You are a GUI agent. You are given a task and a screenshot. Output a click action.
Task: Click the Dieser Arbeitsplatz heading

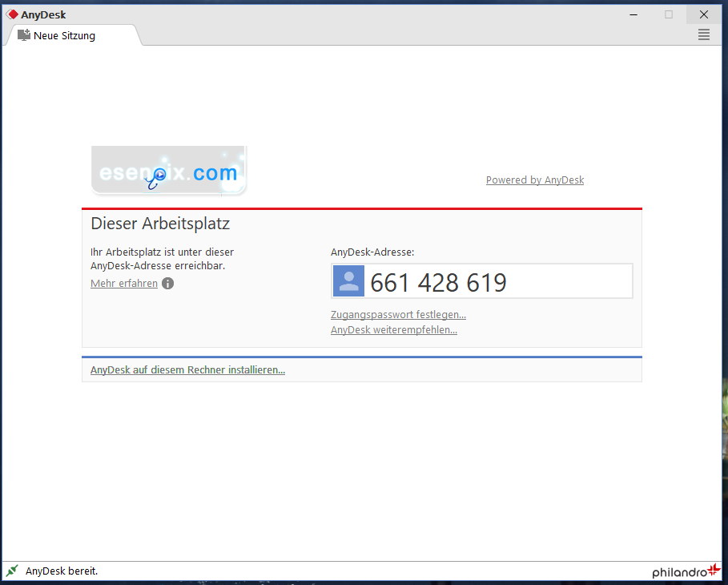tap(160, 224)
